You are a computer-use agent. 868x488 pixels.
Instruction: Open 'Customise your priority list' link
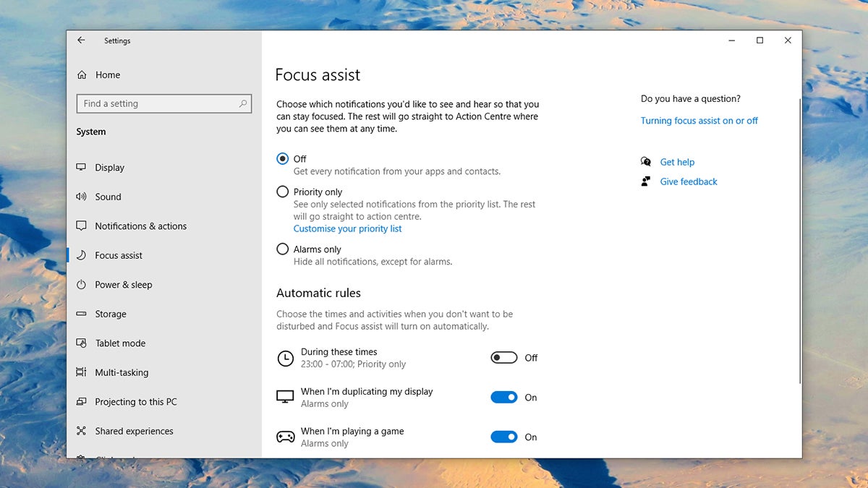tap(347, 229)
